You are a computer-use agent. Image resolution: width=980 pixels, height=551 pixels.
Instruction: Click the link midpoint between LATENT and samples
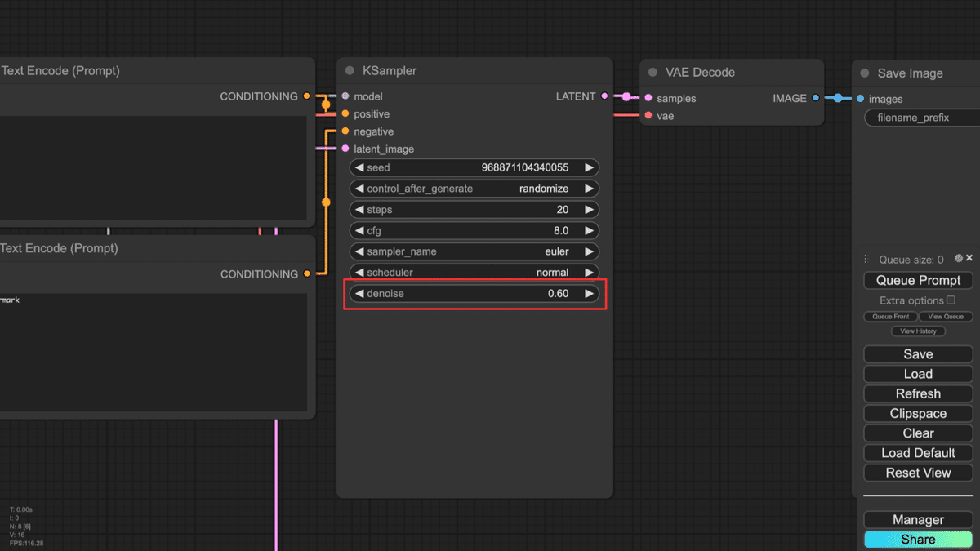click(626, 97)
